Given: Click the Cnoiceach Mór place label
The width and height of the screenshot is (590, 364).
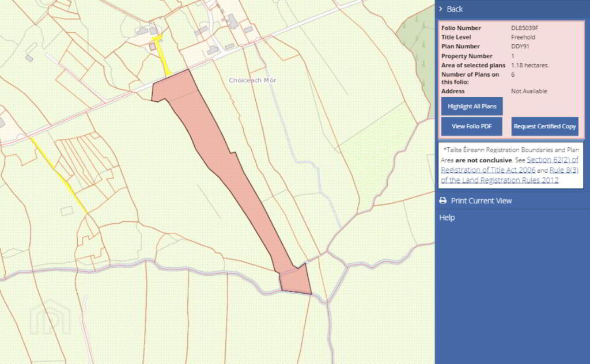Looking at the screenshot, I should point(252,80).
